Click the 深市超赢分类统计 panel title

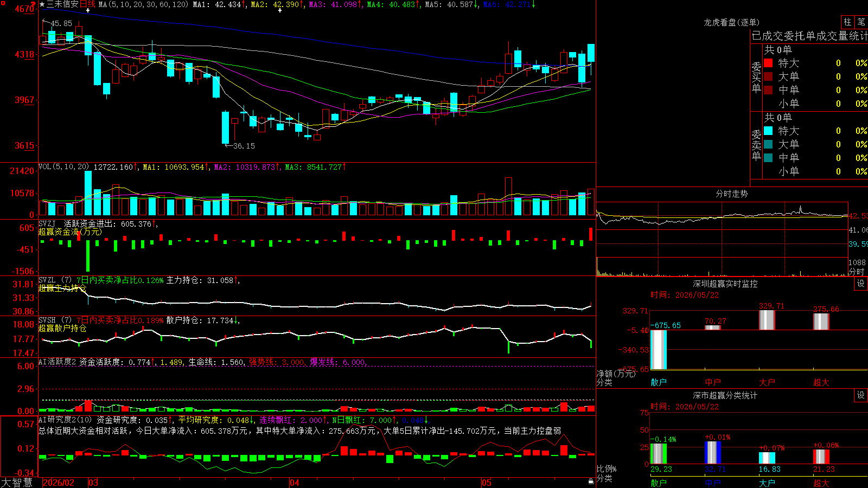point(725,395)
